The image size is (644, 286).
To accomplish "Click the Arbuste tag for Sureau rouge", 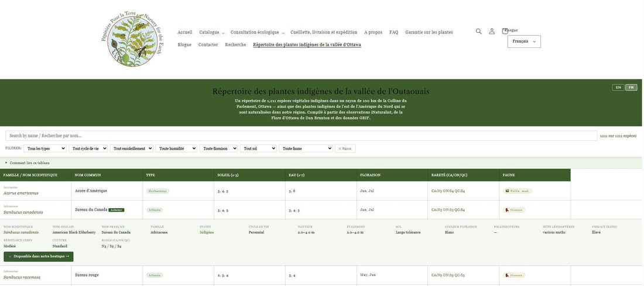I will [x=155, y=275].
